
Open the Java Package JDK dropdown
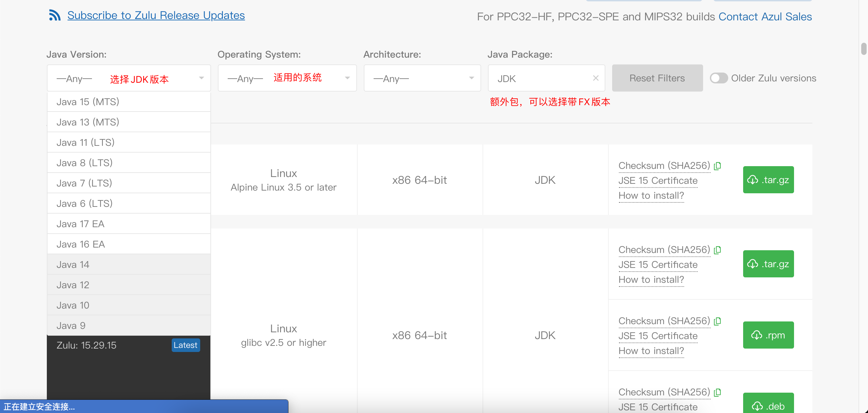[546, 78]
